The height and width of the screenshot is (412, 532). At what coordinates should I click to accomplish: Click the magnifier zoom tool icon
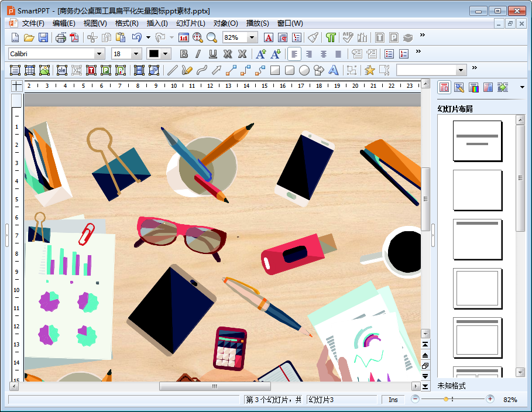[x=212, y=37]
